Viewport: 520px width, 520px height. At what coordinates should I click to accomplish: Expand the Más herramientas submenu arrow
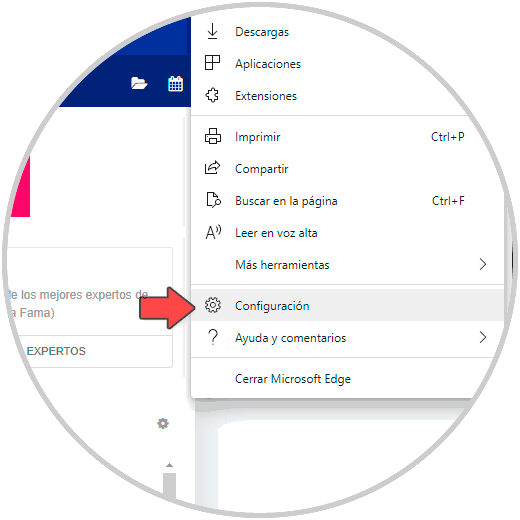click(483, 264)
